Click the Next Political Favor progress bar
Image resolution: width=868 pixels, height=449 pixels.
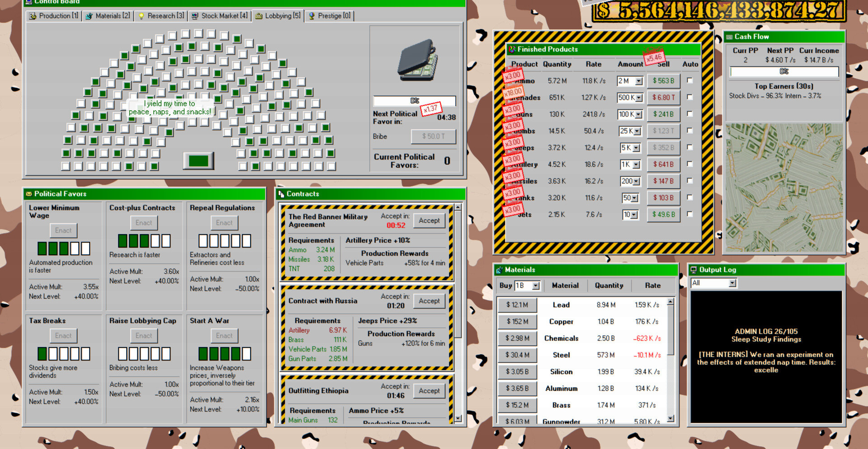point(414,101)
